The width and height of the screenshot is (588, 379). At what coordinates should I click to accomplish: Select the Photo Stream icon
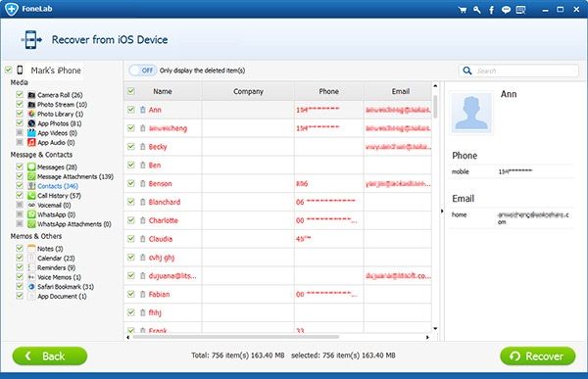click(x=31, y=105)
